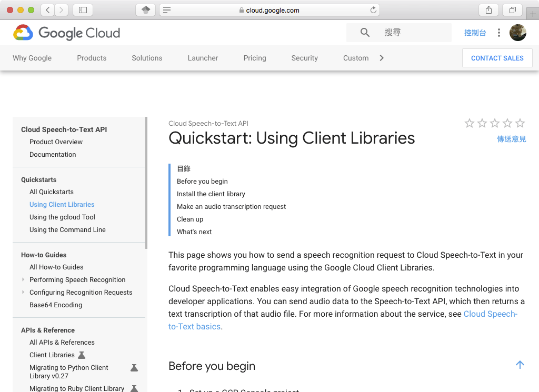The height and width of the screenshot is (392, 539).
Task: Open Base64 Encoding in sidebar
Action: (x=56, y=305)
